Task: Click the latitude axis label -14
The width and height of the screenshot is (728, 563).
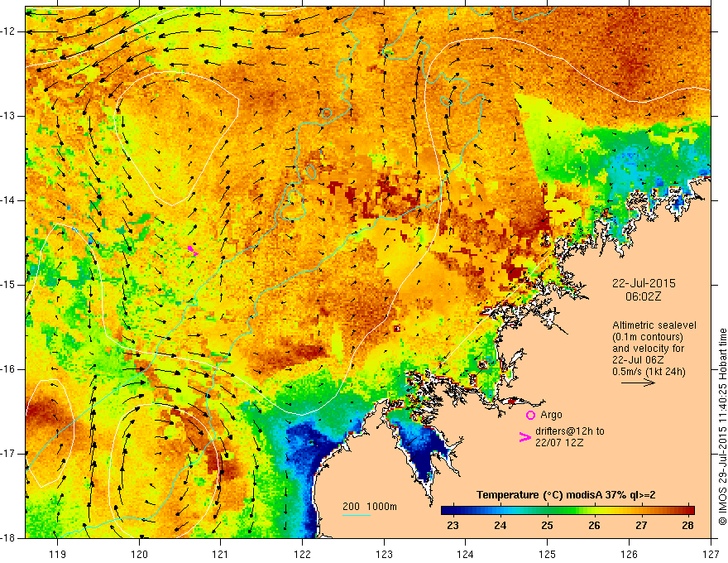Action: point(8,200)
